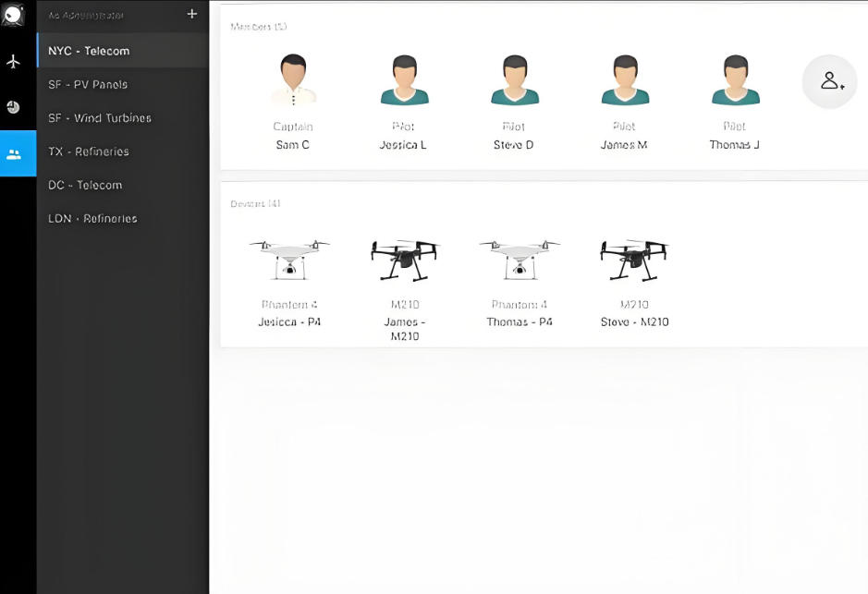Viewport: 868px width, 594px height.
Task: Click the app logo in top-left corner
Action: (13, 14)
